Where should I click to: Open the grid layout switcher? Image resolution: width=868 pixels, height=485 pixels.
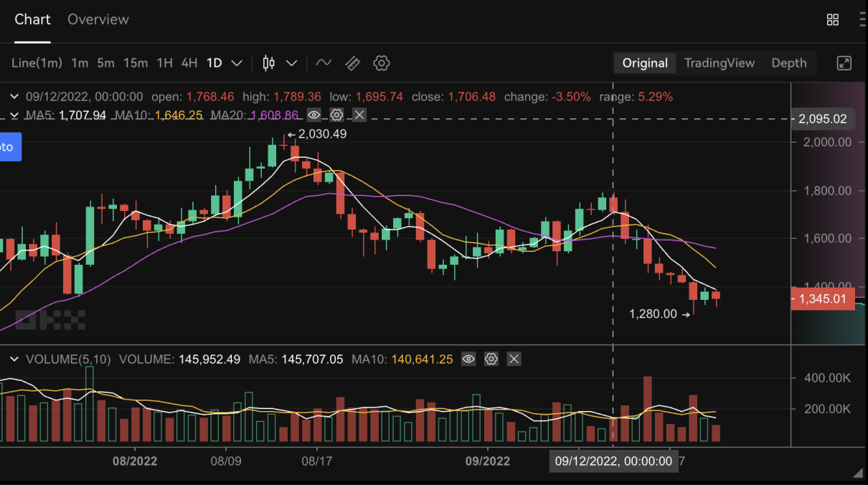click(x=833, y=20)
